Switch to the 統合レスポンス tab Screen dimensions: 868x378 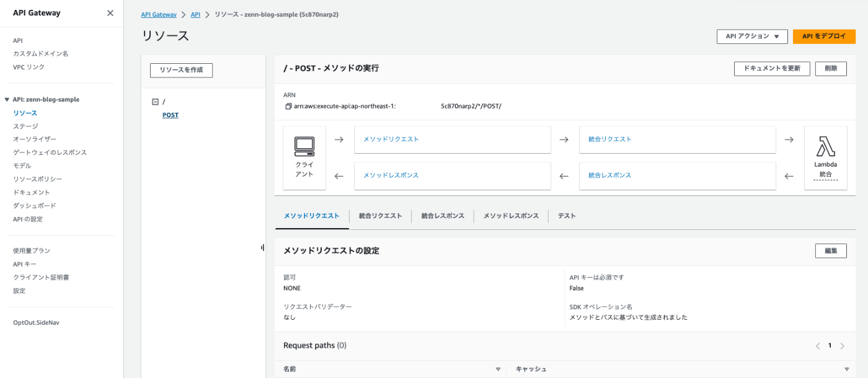point(442,216)
